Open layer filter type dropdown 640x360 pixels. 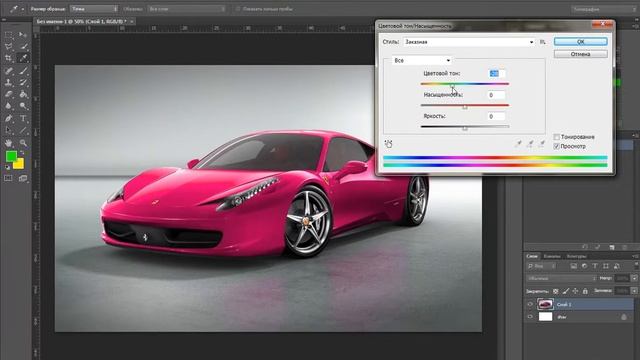(x=541, y=266)
